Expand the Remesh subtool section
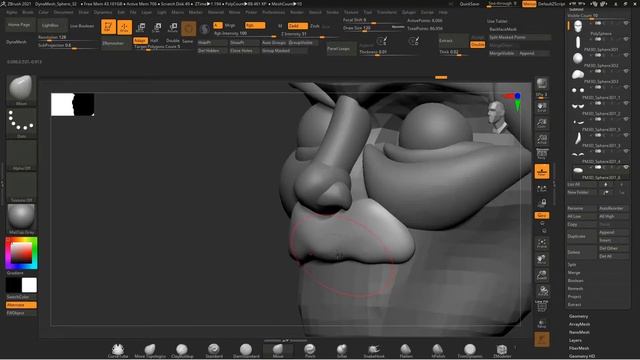Screen dimensions: 640x360 (575, 289)
